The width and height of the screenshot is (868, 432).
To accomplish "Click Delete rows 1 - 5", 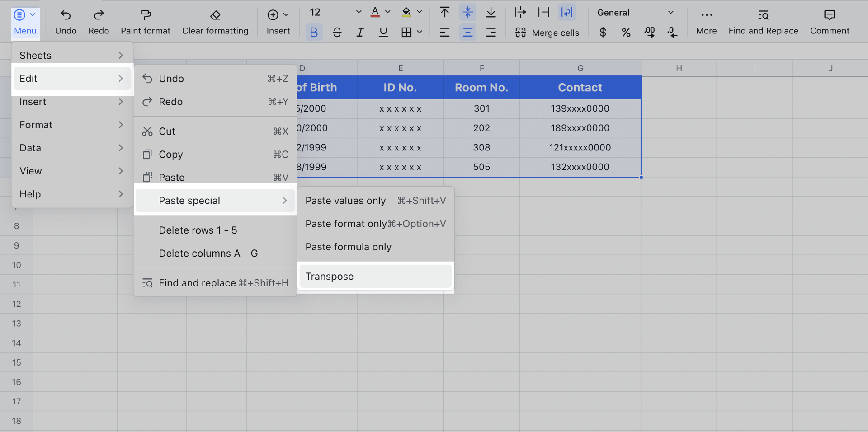I will 198,230.
